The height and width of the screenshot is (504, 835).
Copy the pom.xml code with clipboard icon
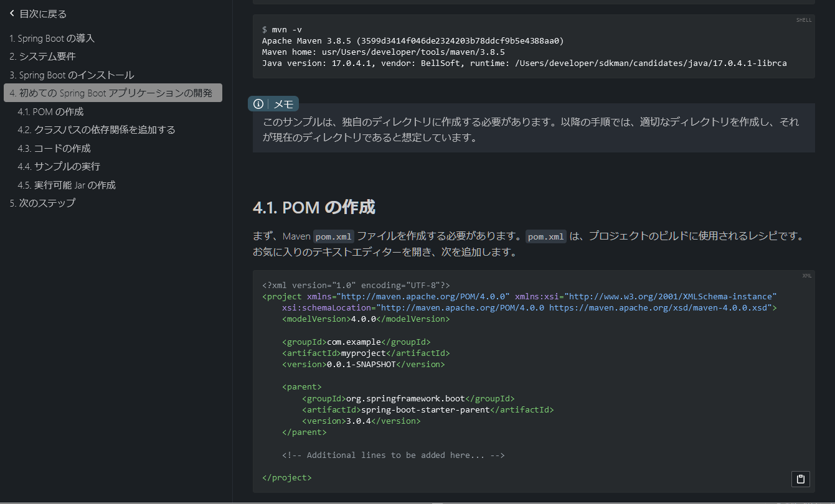point(801,478)
